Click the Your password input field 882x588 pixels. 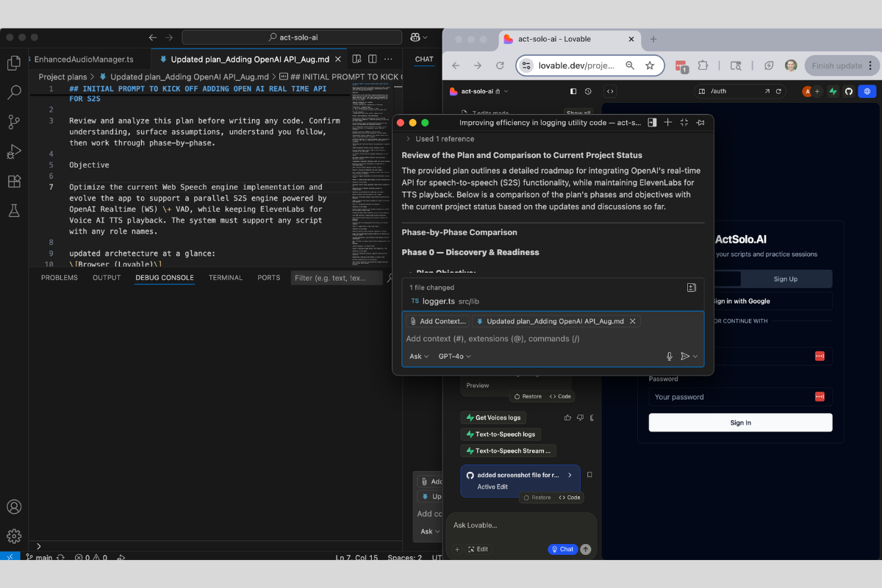pyautogui.click(x=740, y=397)
